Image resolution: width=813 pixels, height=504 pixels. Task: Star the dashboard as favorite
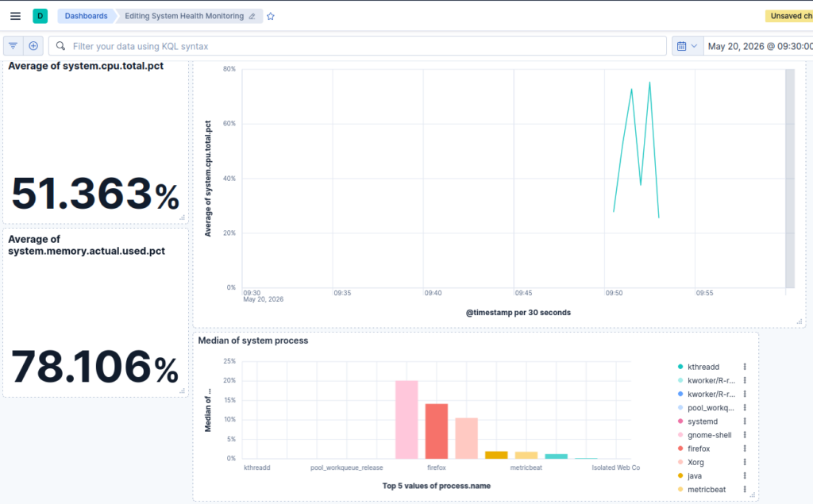click(271, 17)
